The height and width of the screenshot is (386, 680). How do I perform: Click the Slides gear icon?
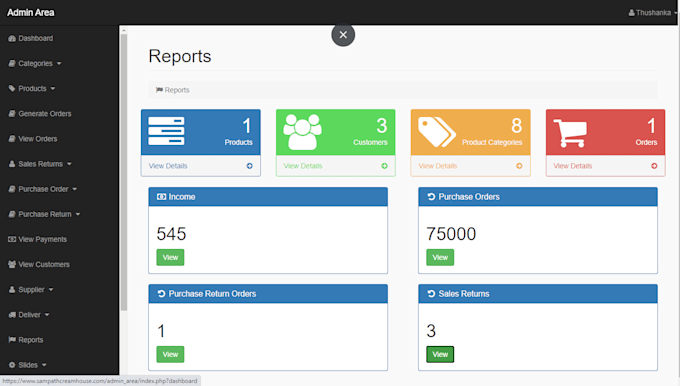[12, 365]
